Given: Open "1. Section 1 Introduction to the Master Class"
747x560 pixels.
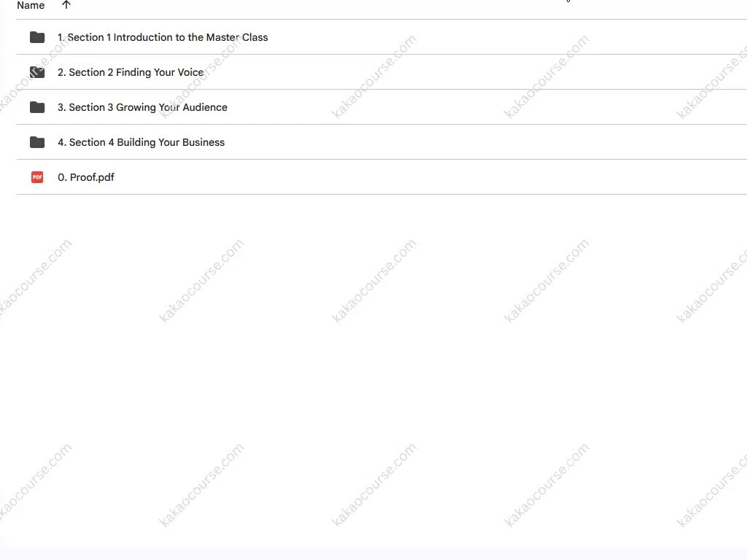Looking at the screenshot, I should 163,37.
